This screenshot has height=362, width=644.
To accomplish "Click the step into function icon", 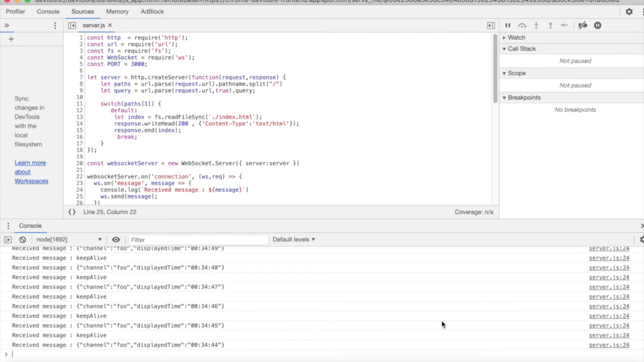I will coord(536,25).
